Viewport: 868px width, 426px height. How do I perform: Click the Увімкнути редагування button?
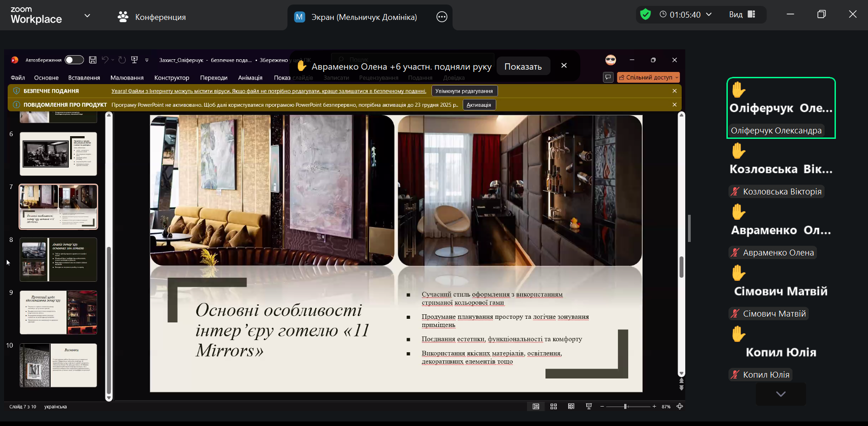pyautogui.click(x=464, y=91)
